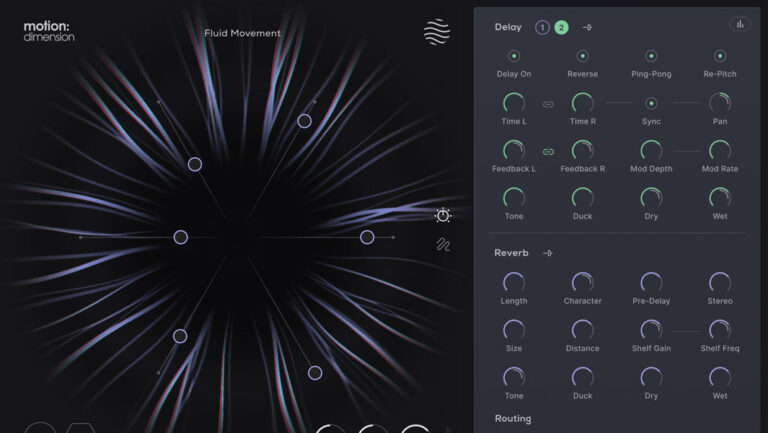This screenshot has height=433, width=768.
Task: Open the wave logo preset menu
Action: (x=437, y=32)
